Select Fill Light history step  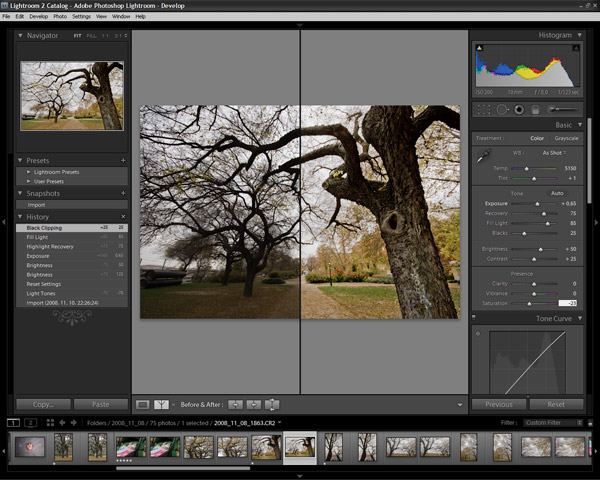(x=72, y=237)
